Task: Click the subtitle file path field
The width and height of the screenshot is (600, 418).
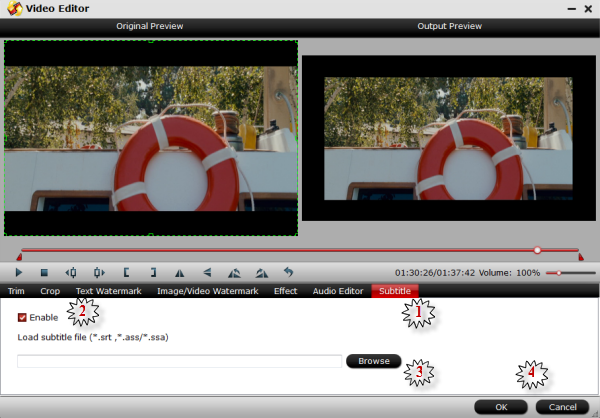Action: [179, 361]
